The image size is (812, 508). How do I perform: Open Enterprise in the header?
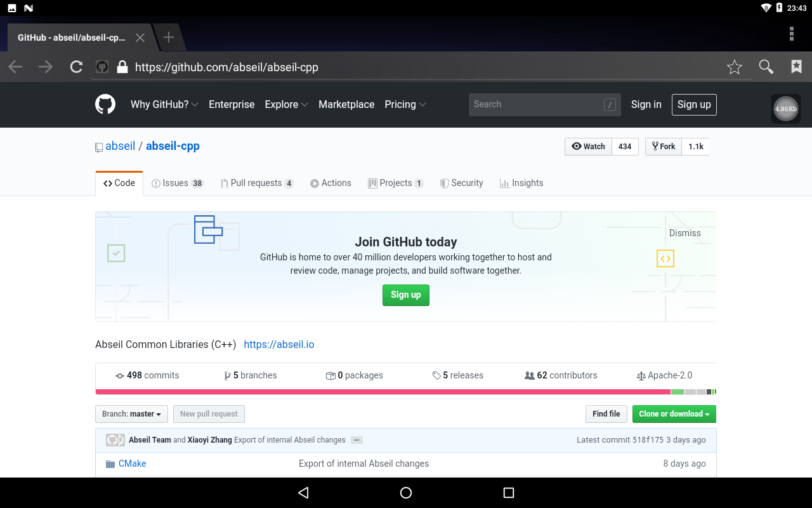[x=232, y=104]
